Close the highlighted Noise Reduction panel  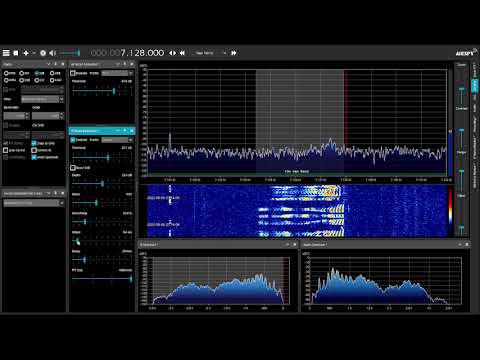(x=132, y=131)
